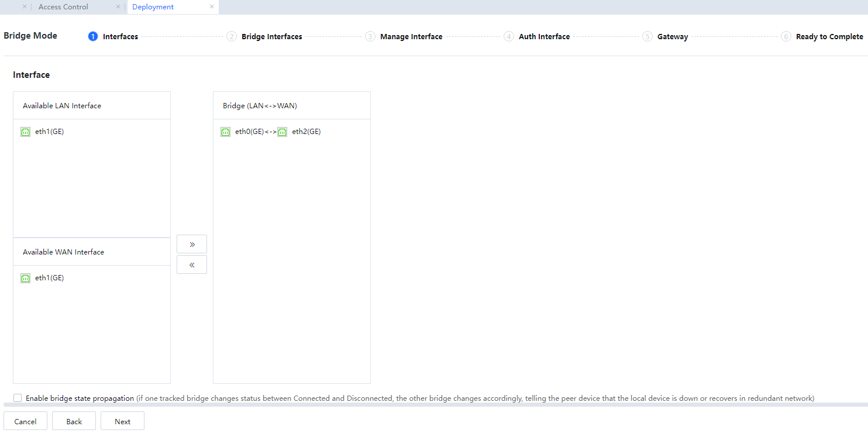Click the eth1(GE) port icon under Available LAN Interface

pos(25,132)
